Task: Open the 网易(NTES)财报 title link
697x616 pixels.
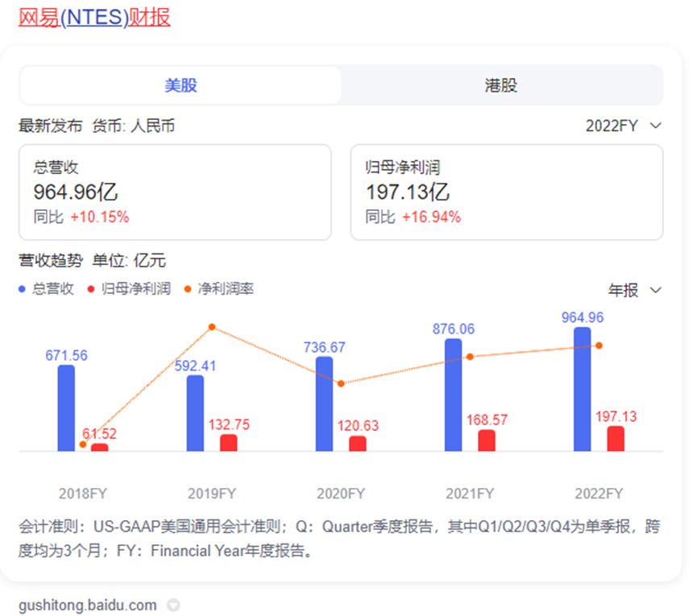Action: [94, 18]
